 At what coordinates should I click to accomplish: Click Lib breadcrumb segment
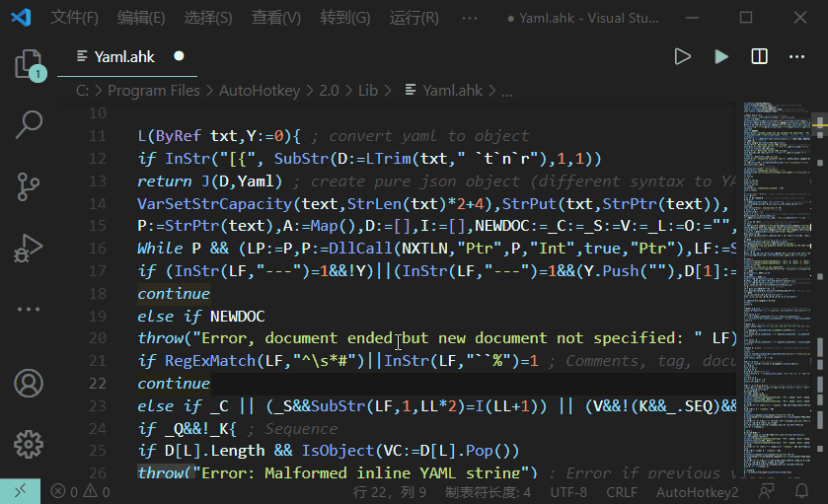(367, 91)
